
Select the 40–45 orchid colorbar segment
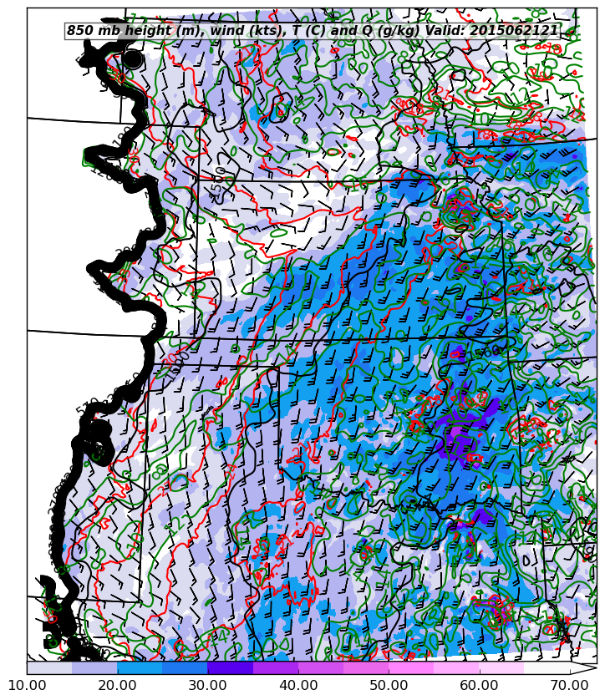(321, 668)
